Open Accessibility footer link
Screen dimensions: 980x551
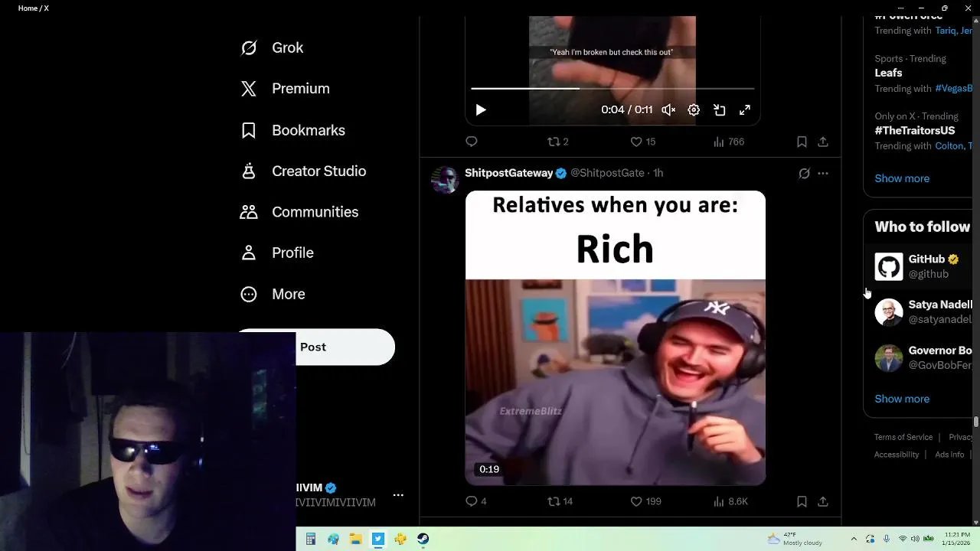[897, 455]
